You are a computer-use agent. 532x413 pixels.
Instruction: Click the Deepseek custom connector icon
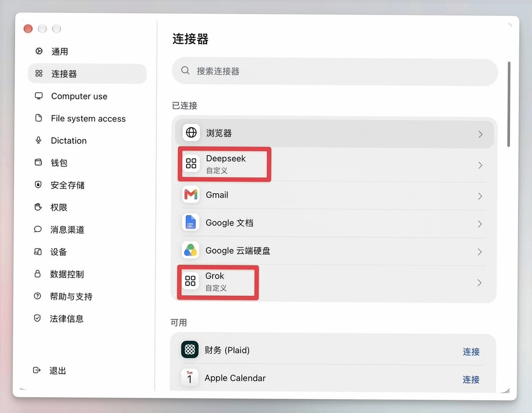[191, 164]
